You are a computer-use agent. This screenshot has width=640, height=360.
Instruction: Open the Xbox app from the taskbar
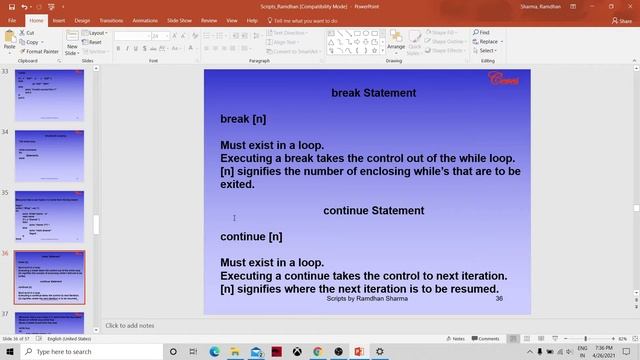(x=297, y=351)
